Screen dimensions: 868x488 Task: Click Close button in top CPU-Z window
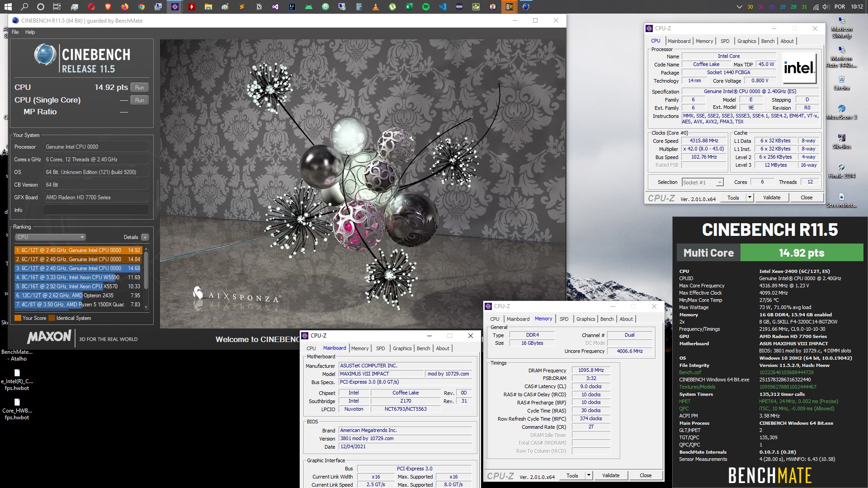[x=807, y=197]
